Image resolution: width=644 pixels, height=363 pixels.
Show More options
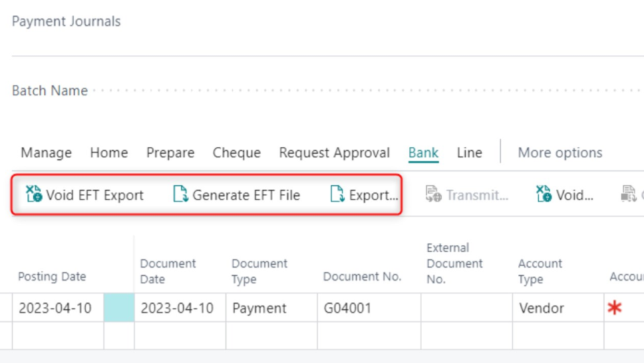pos(560,153)
